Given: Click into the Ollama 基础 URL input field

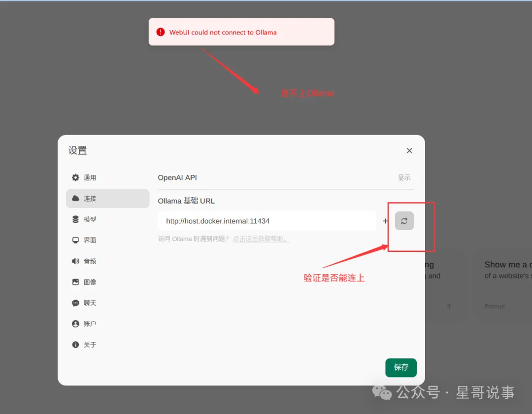Looking at the screenshot, I should coord(266,221).
